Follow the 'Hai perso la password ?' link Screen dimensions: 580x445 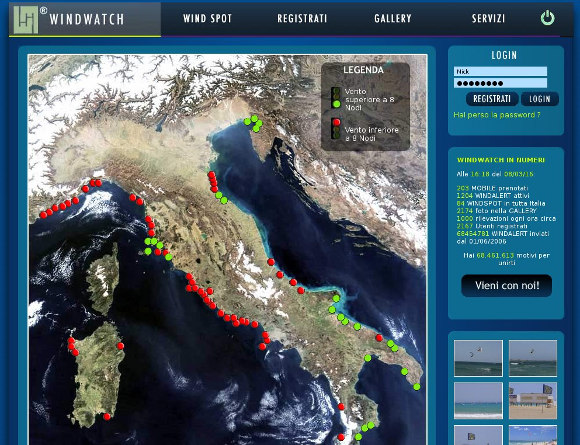[x=497, y=115]
